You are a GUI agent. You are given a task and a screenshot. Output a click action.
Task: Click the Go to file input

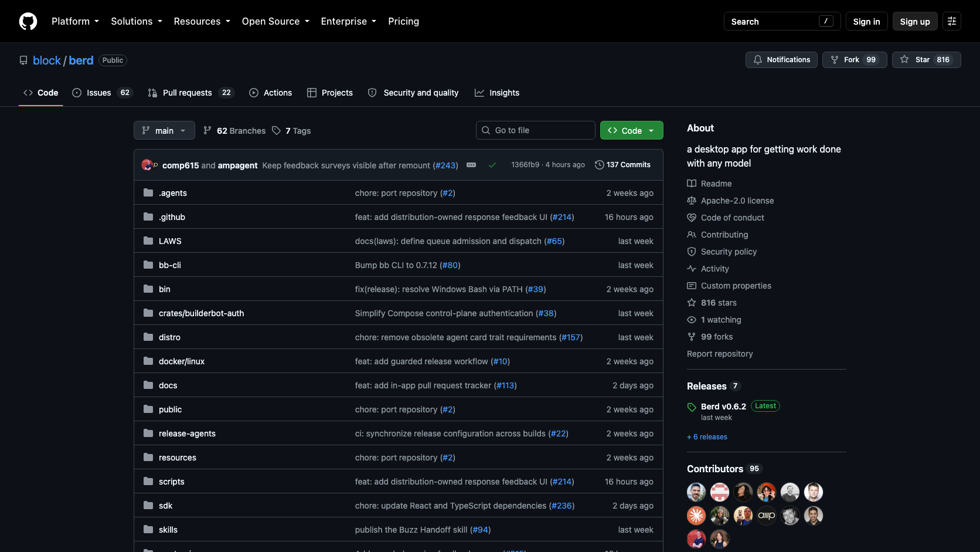(536, 130)
